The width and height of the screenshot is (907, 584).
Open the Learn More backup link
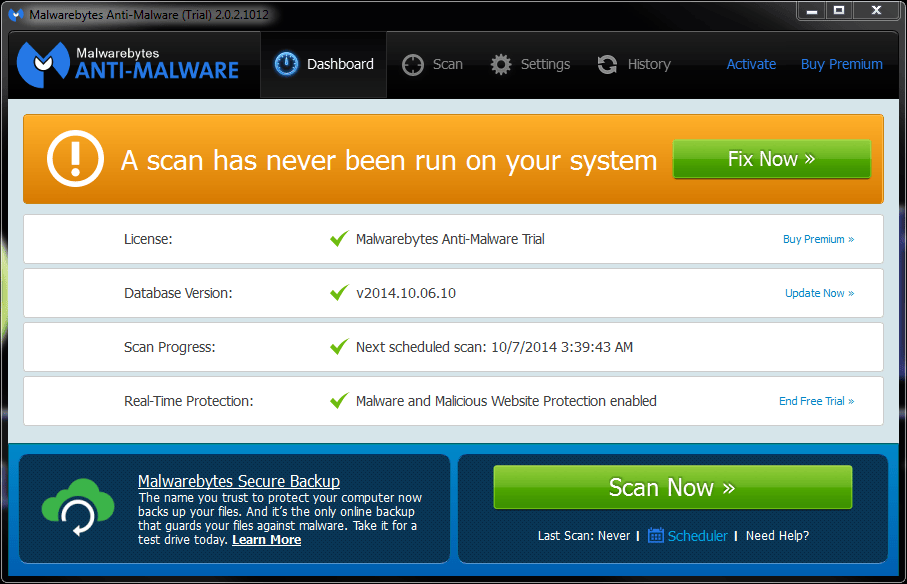coord(266,540)
